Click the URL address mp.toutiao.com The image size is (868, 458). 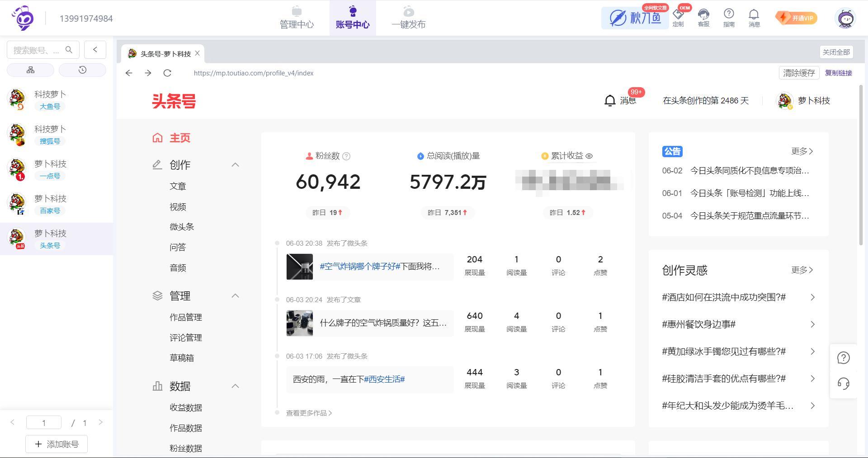tap(254, 73)
